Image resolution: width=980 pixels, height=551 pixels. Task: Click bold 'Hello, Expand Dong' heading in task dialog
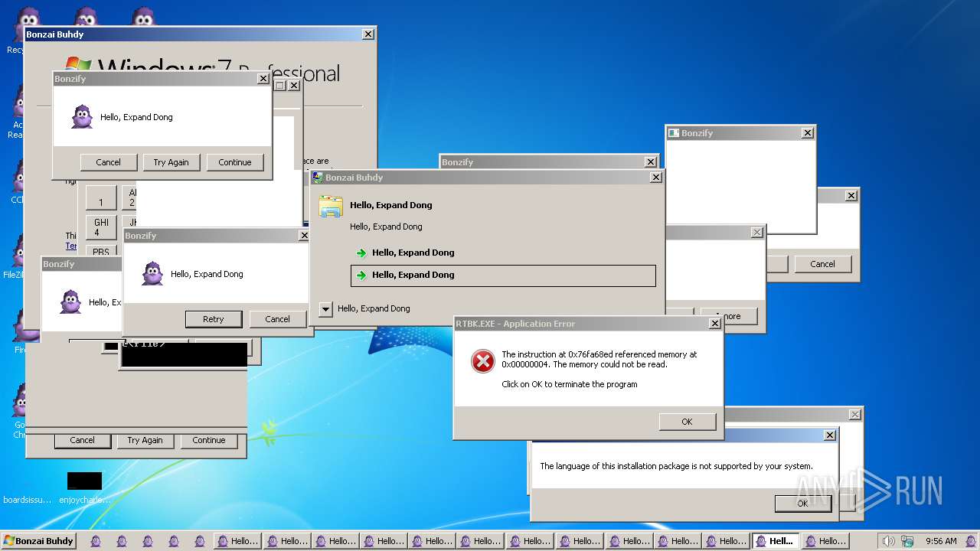(x=390, y=205)
